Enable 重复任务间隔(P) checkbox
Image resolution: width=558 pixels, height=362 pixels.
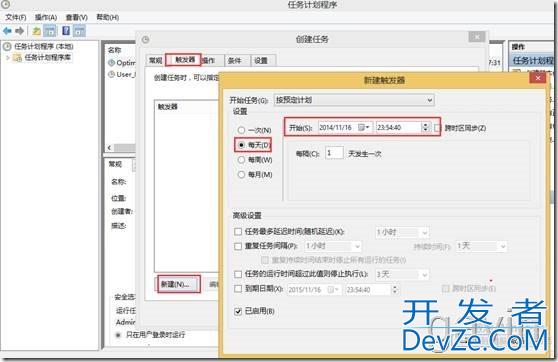pyautogui.click(x=238, y=246)
